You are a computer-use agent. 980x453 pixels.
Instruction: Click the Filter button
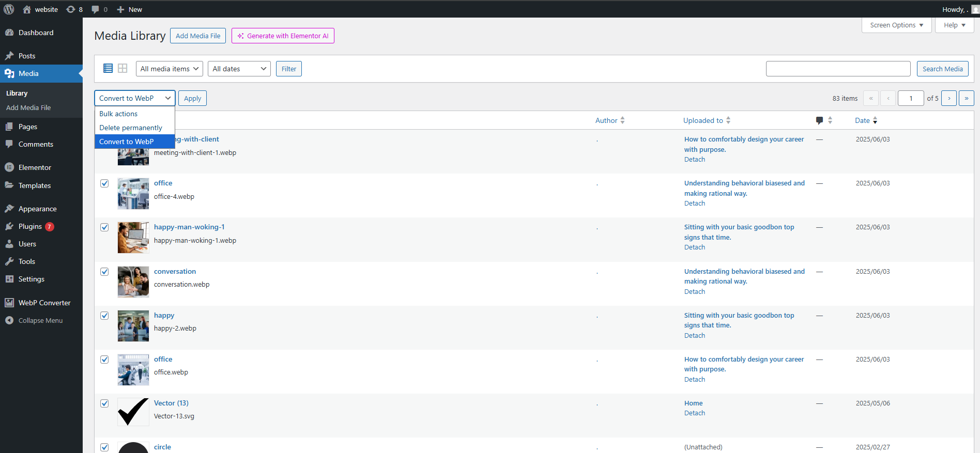tap(289, 69)
